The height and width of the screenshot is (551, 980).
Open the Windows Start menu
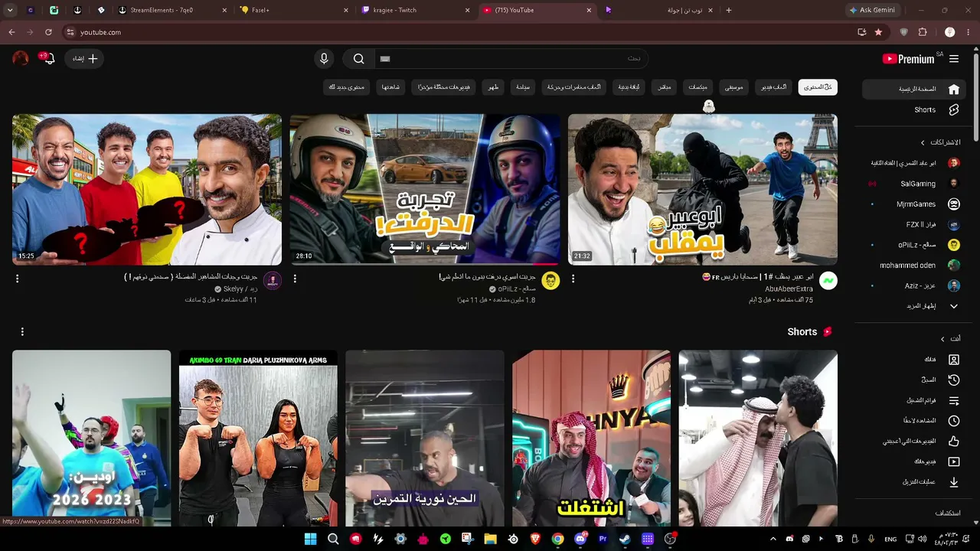(x=310, y=539)
